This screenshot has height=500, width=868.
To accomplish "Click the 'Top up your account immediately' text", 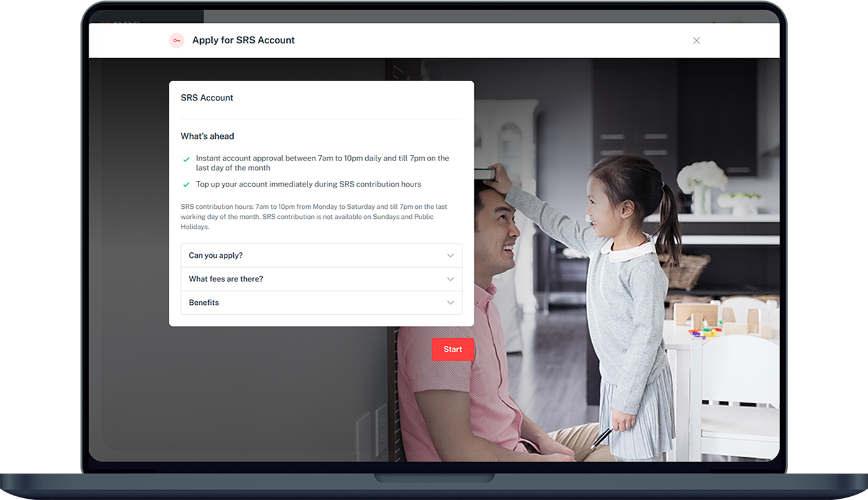I will click(x=308, y=185).
